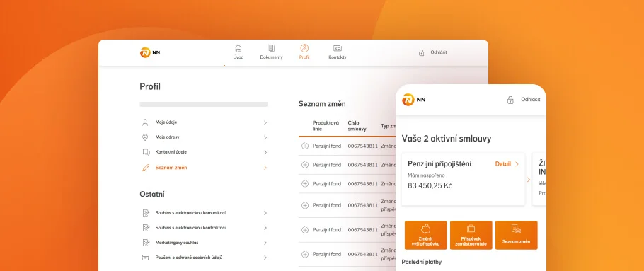Click the Marketingový souhlas document icon

[145, 243]
